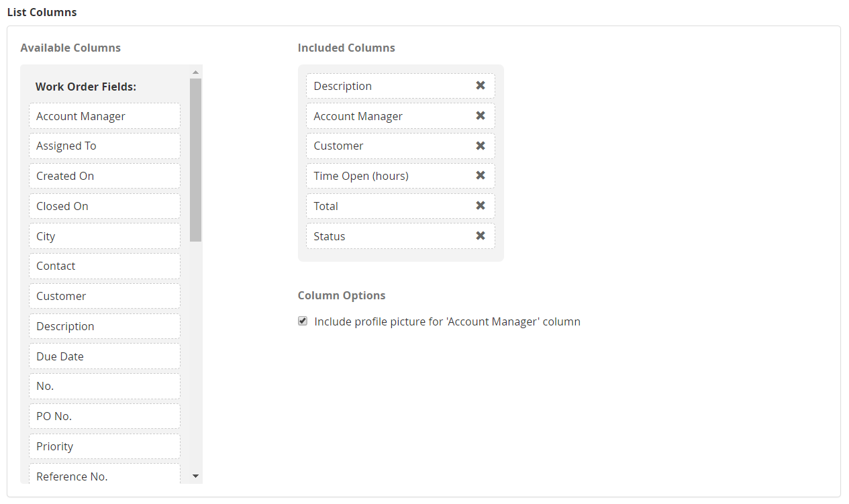Select Account Manager in Available Columns
Screen dimensions: 849x504
pos(105,116)
